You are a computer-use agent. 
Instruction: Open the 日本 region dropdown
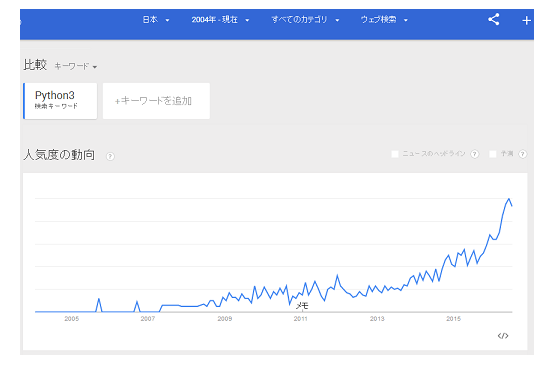156,19
